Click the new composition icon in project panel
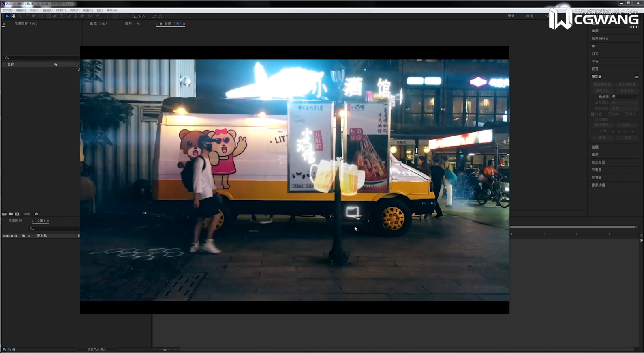This screenshot has height=353, width=644. pos(17,214)
